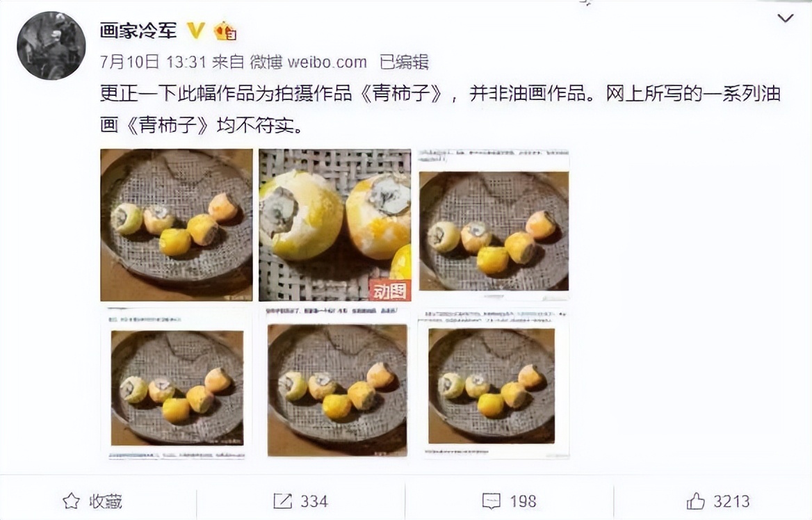Open the first persimmon basket thumbnail
Screen dimensions: 812x520
tap(177, 225)
